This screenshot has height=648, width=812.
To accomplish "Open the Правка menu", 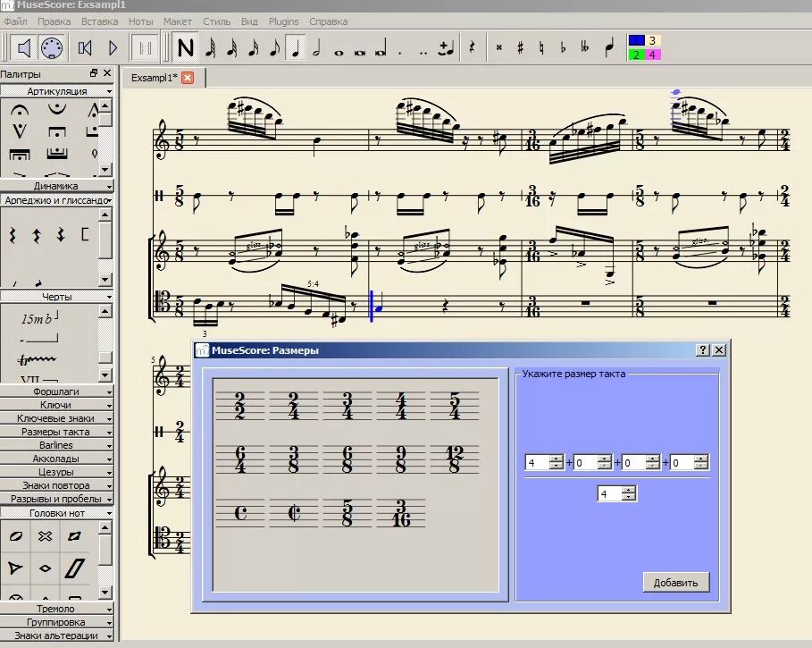I will (55, 21).
